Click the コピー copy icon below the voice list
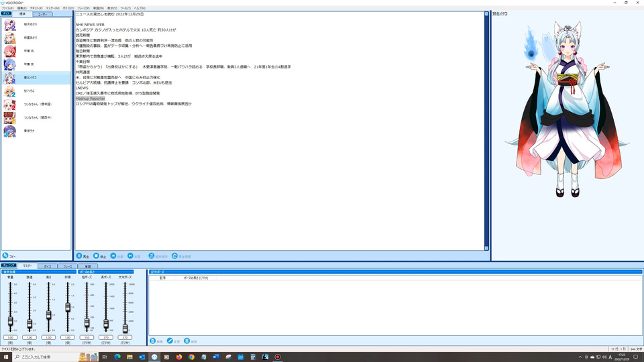 pos(5,255)
